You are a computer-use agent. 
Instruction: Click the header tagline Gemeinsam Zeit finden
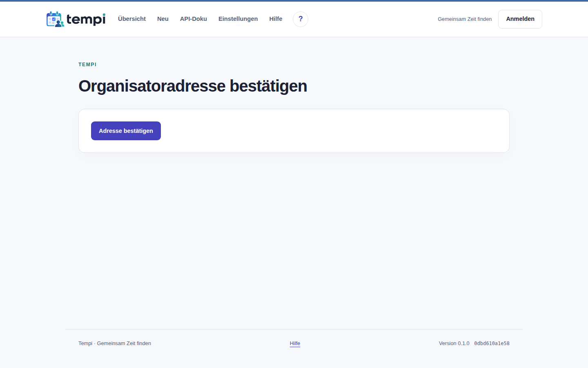click(465, 19)
